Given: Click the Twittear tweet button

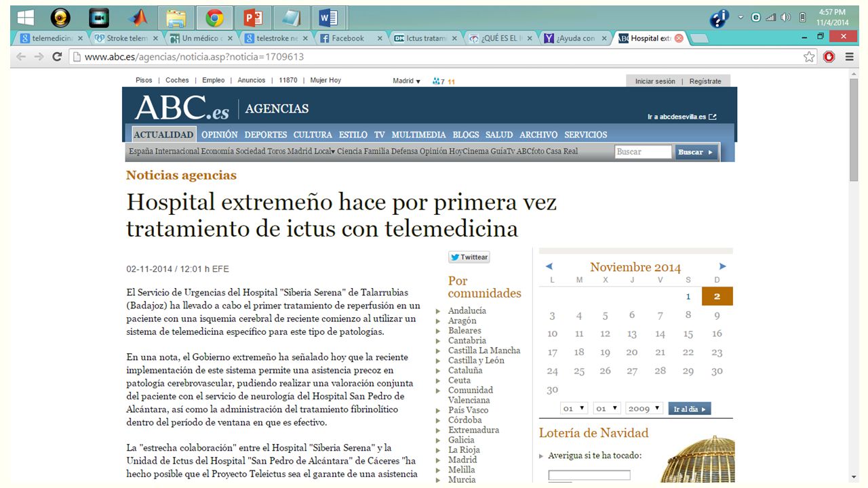Looking at the screenshot, I should [x=469, y=258].
